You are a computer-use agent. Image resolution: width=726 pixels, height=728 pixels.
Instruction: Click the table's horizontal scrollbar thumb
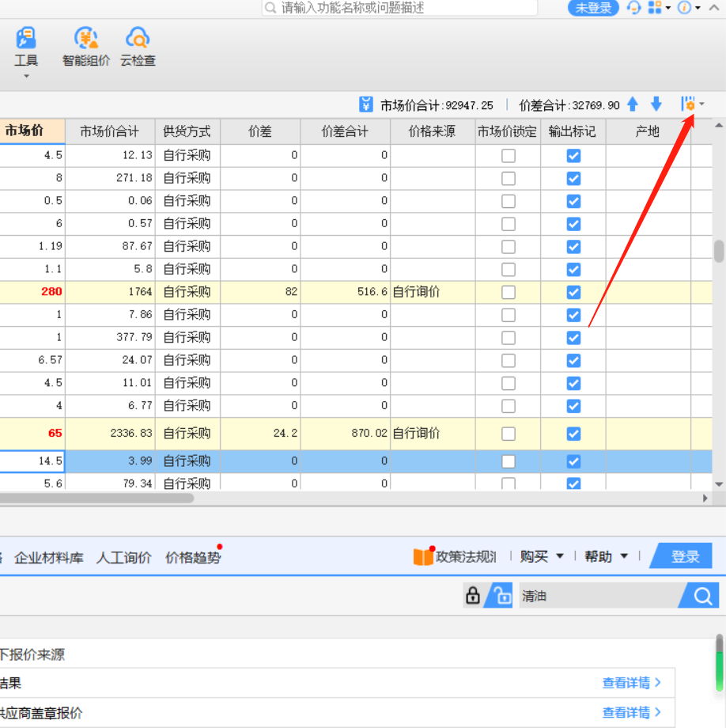96,499
